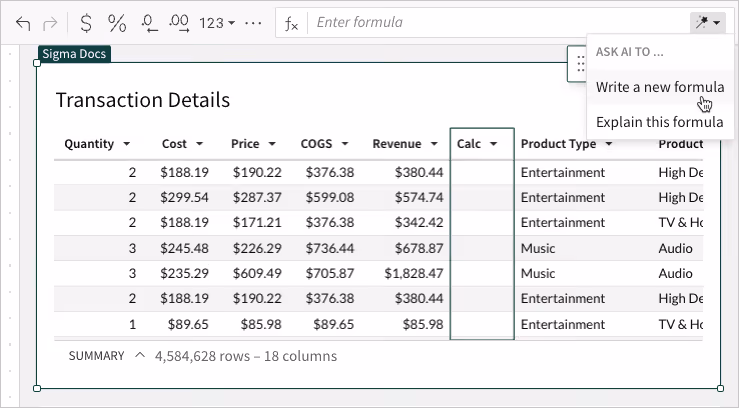Screen dimensions: 739x408
Task: Click the fx formula icon
Action: click(291, 23)
